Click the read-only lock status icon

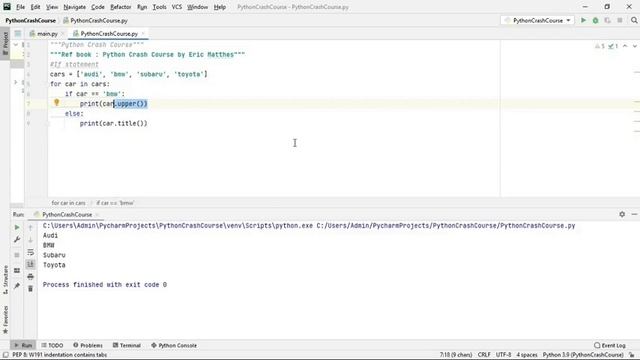[631, 355]
